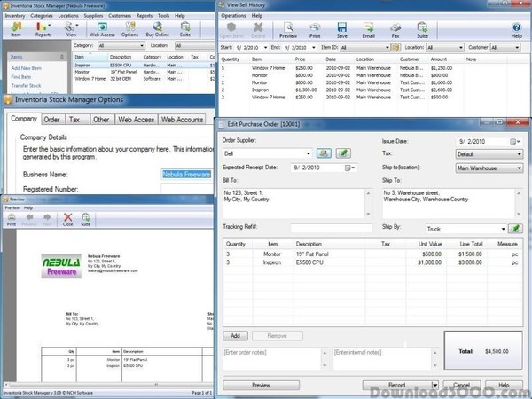The image size is (532, 399).
Task: Open the Suppliers menu
Action: [93, 16]
